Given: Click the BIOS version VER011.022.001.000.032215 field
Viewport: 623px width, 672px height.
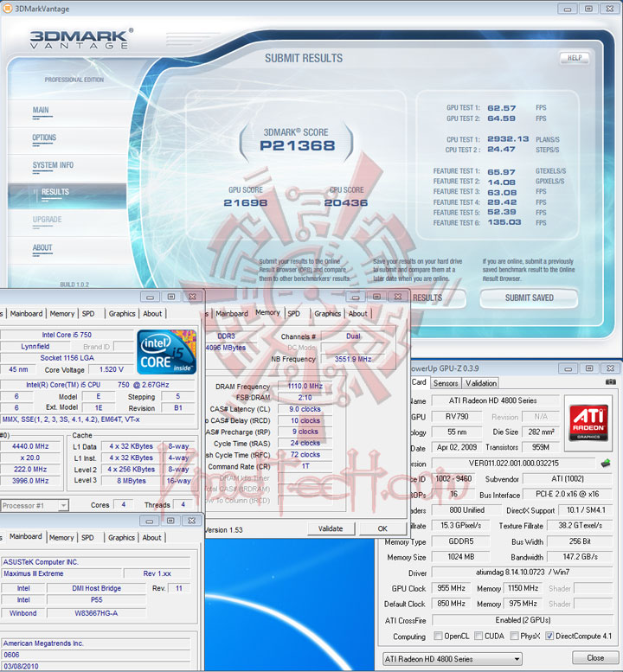Looking at the screenshot, I should click(513, 464).
